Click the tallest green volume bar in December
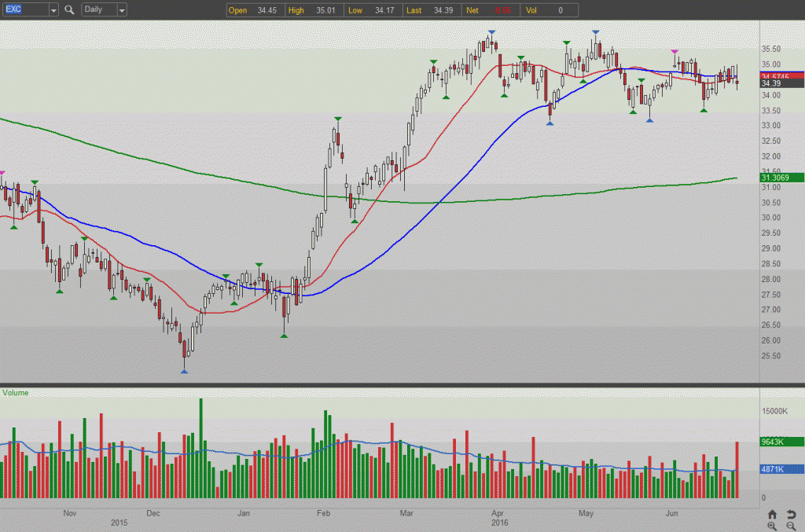Viewport: 805px width, 532px height. 200,448
